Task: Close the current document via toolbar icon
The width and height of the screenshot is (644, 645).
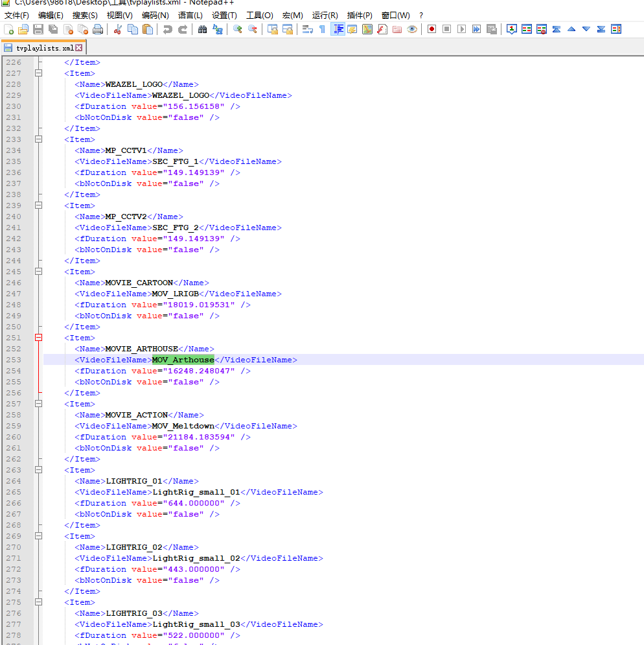Action: pyautogui.click(x=68, y=29)
